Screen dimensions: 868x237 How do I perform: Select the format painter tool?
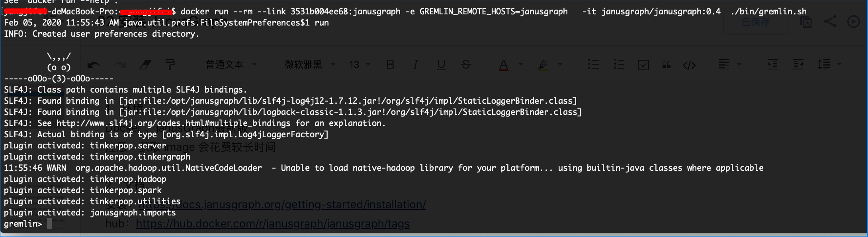point(170,64)
